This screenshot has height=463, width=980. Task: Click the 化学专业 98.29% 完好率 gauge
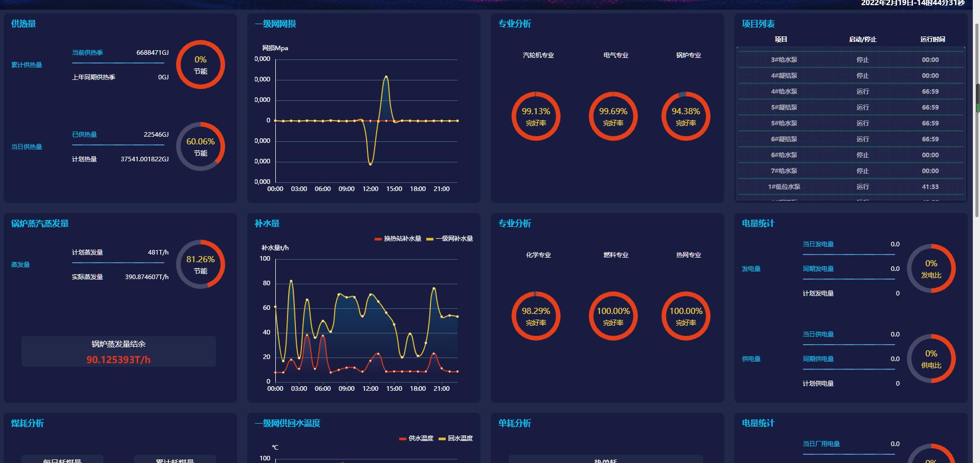536,316
